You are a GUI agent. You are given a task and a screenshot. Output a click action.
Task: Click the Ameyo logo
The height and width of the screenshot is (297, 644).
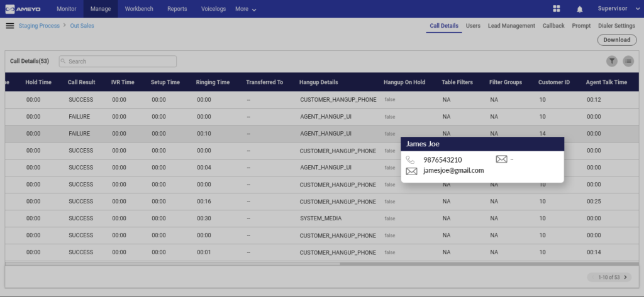coord(23,9)
